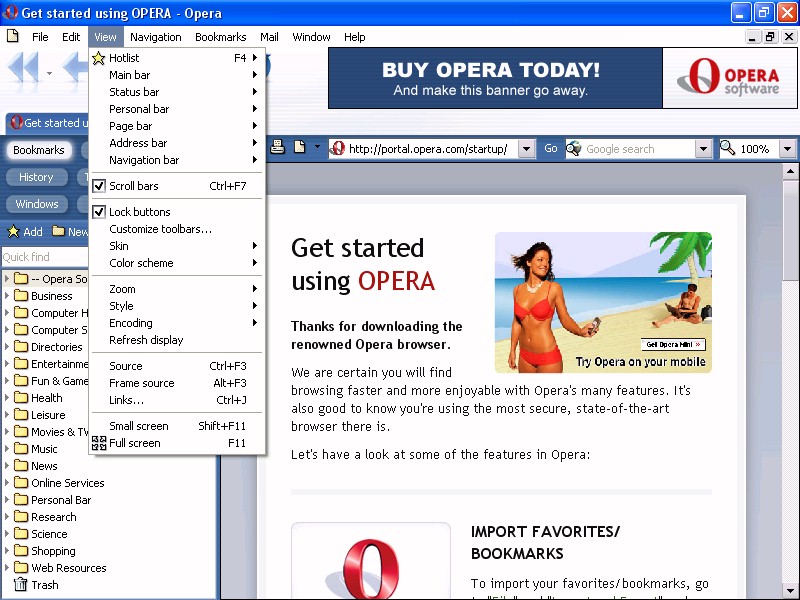Image resolution: width=800 pixels, height=600 pixels.
Task: Toggle the Scroll bars checkbox in View menu
Action: (99, 186)
